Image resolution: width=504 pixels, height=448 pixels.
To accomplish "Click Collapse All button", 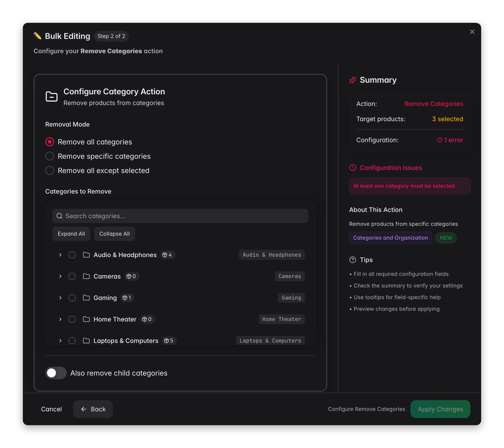I will pos(114,234).
